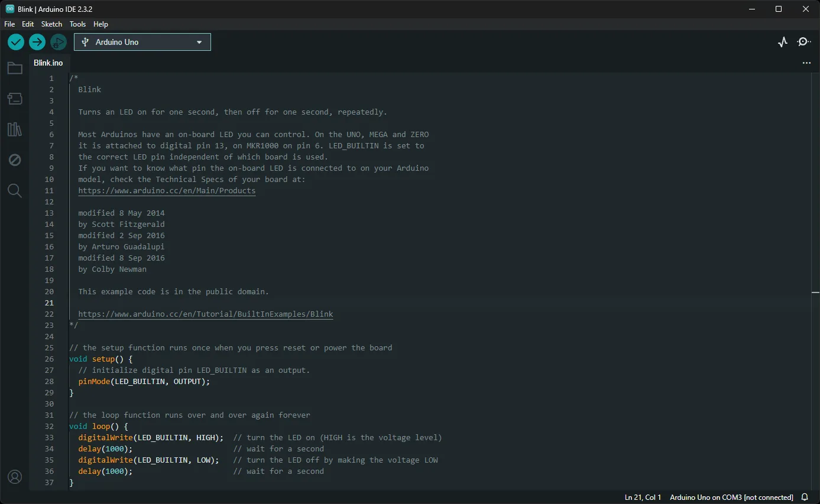The width and height of the screenshot is (820, 504).
Task: Open the Boards Manager sidebar
Action: (15, 99)
